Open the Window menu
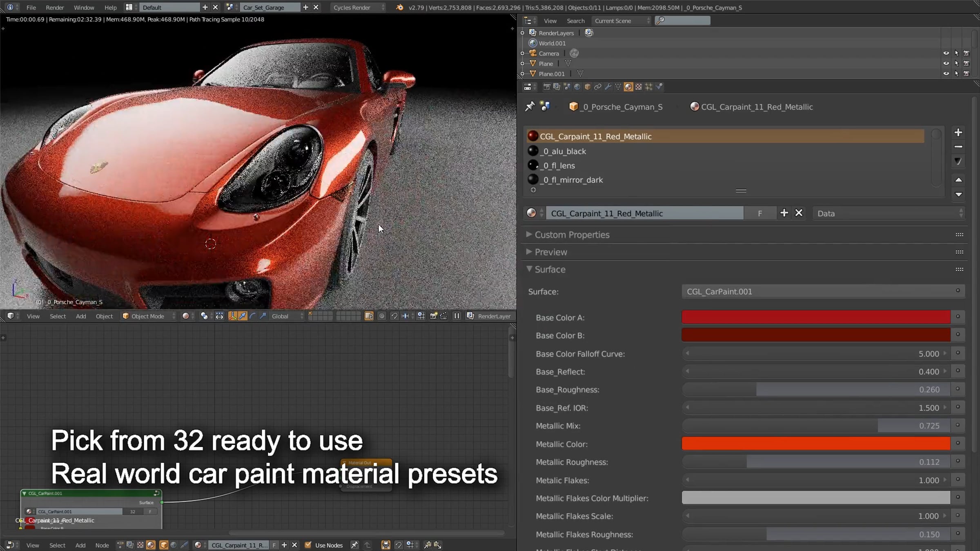 coord(84,7)
